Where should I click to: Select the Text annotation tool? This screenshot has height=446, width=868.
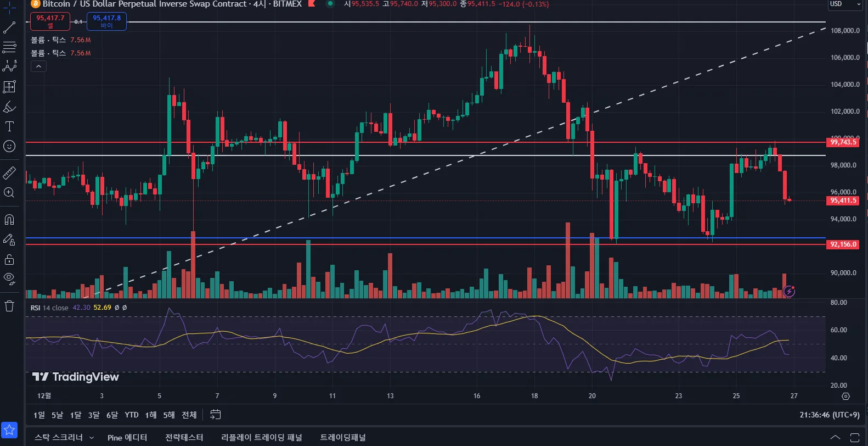point(9,126)
